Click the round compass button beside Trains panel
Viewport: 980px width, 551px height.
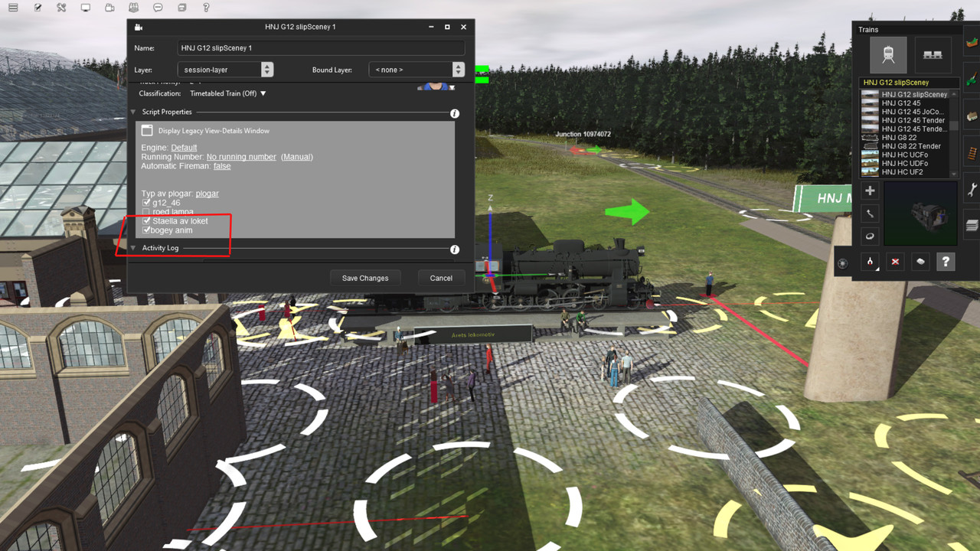coord(842,263)
